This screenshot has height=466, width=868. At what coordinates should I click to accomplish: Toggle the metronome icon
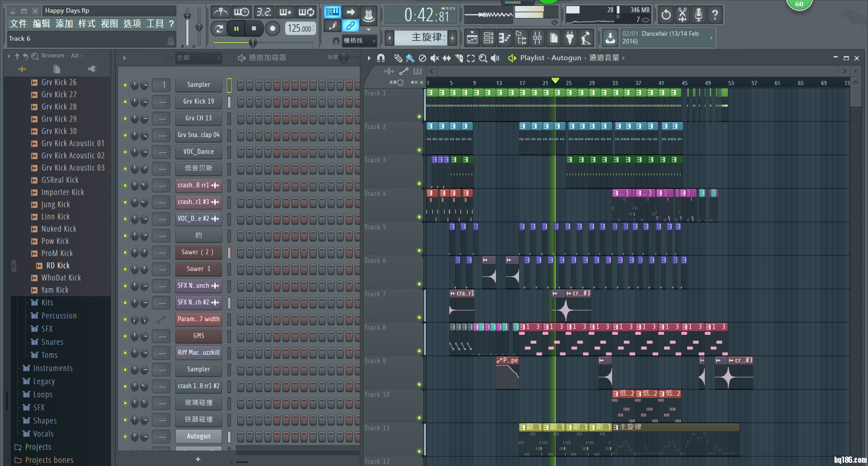click(221, 12)
